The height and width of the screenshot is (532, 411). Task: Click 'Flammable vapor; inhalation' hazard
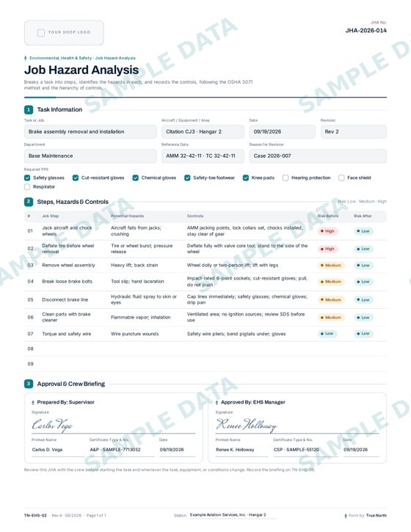click(140, 318)
